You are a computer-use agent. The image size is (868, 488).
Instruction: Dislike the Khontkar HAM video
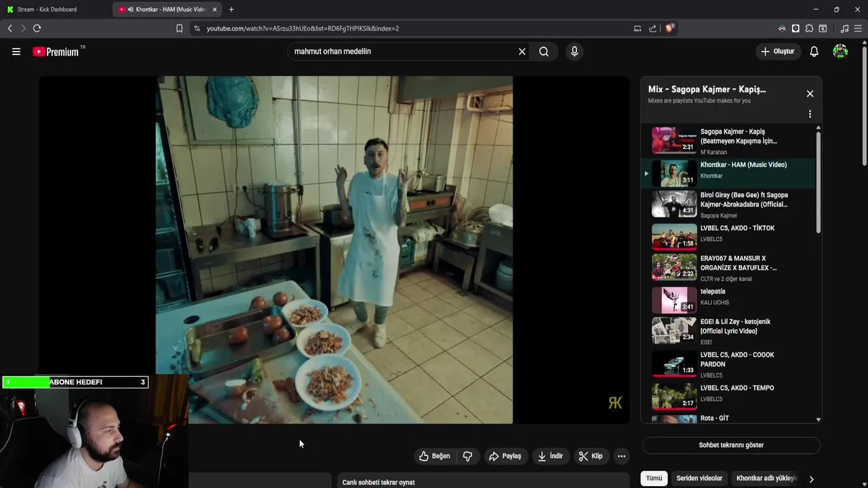click(467, 456)
